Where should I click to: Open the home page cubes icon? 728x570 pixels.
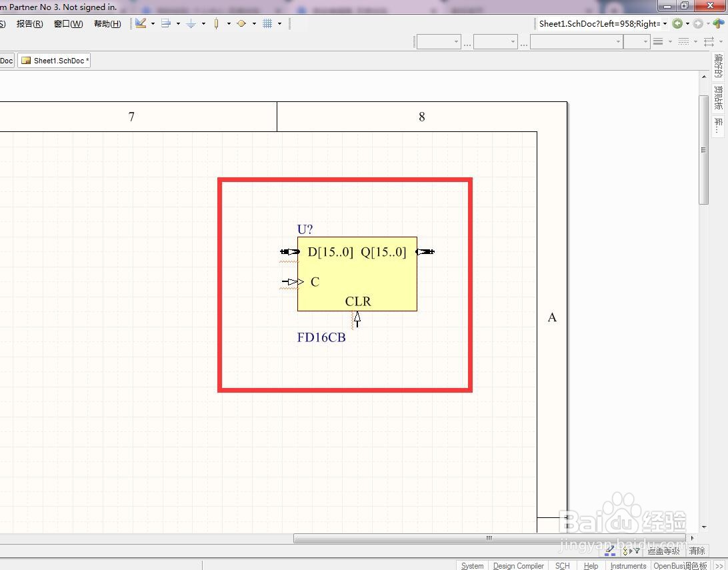coord(719,23)
